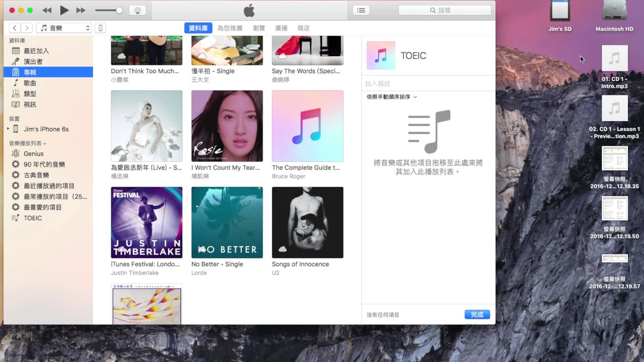Select 專輯 in the sidebar
This screenshot has height=362, width=644.
click(48, 72)
